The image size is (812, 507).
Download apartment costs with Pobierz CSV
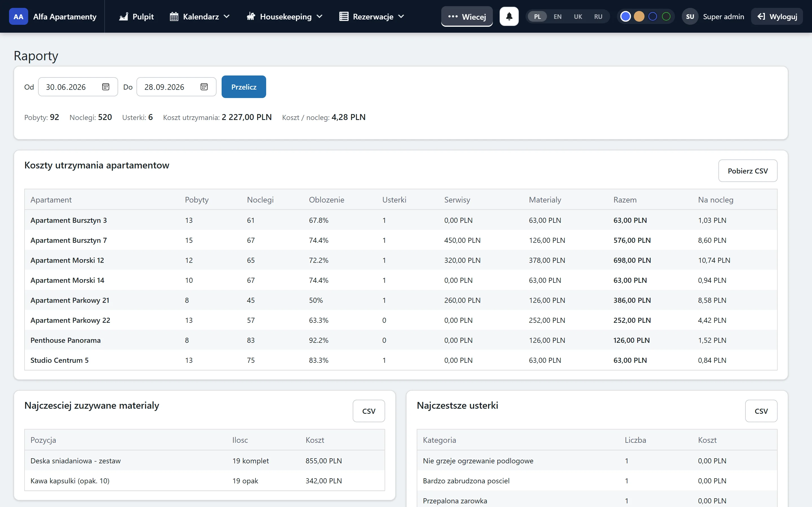(x=748, y=171)
